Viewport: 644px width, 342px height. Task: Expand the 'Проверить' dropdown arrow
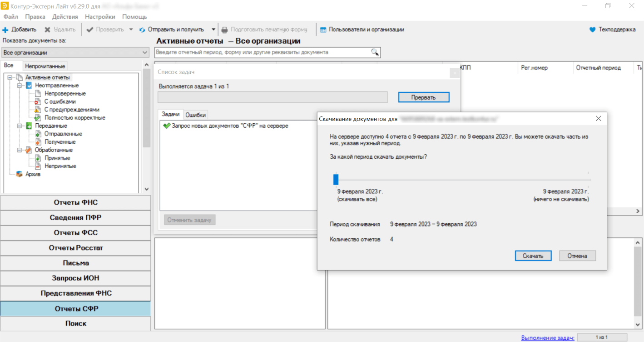131,30
